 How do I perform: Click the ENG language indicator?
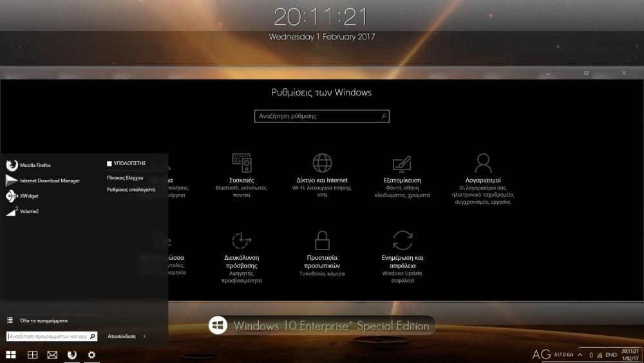(x=611, y=355)
